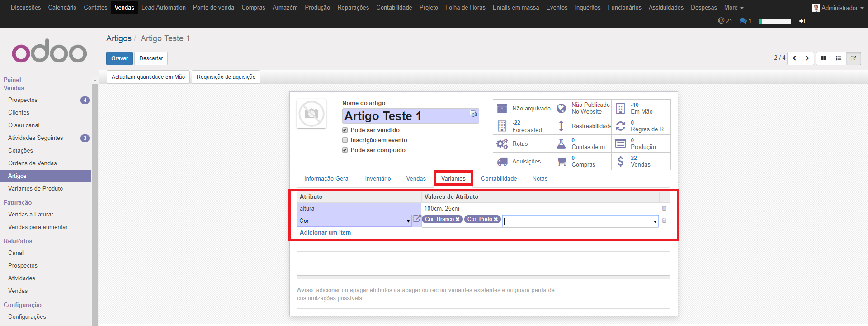Switch to kanban view icon
The width and height of the screenshot is (868, 326).
(823, 58)
